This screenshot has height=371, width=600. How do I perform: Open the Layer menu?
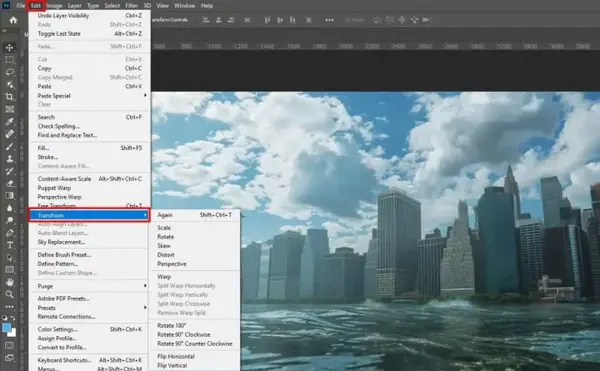tap(75, 6)
